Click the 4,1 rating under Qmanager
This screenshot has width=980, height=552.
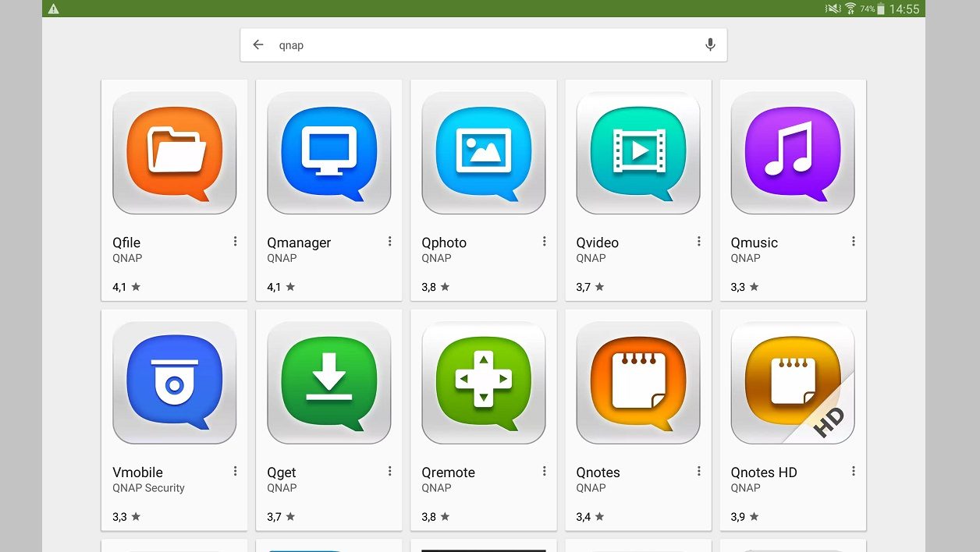[281, 287]
